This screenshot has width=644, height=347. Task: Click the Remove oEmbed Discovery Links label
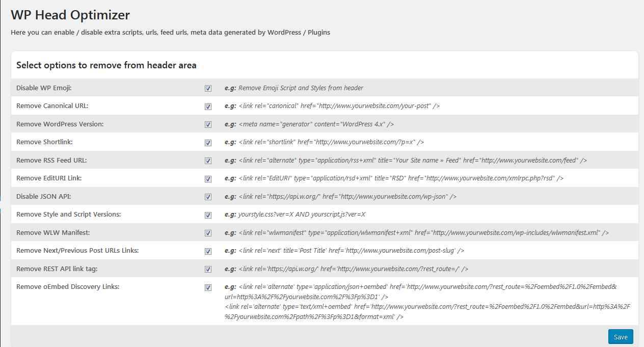tap(68, 286)
